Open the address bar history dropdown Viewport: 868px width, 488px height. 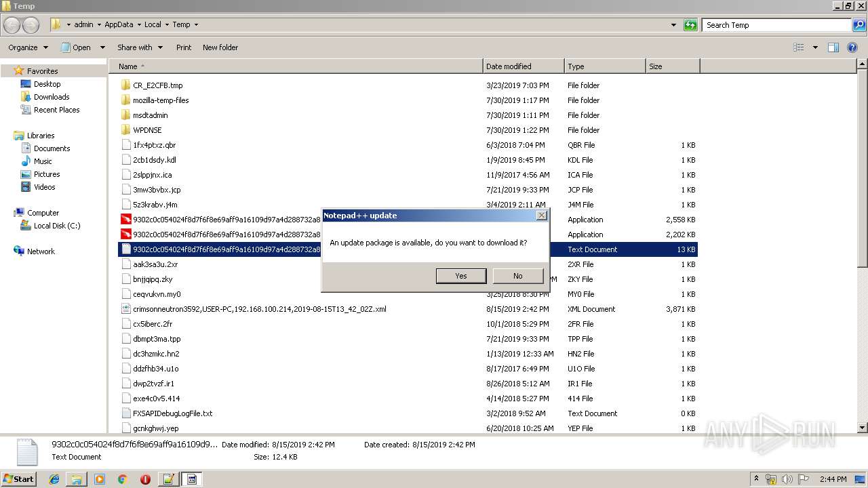click(673, 25)
